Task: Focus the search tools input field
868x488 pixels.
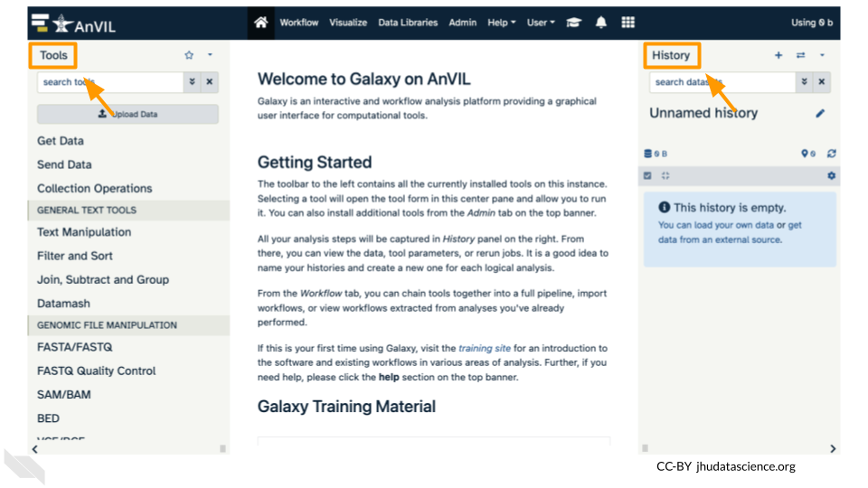Action: [110, 82]
